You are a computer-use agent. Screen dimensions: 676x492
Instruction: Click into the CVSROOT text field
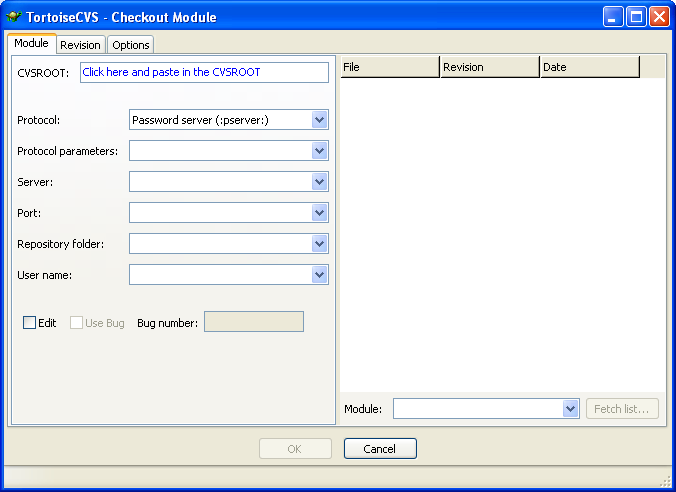(x=204, y=72)
